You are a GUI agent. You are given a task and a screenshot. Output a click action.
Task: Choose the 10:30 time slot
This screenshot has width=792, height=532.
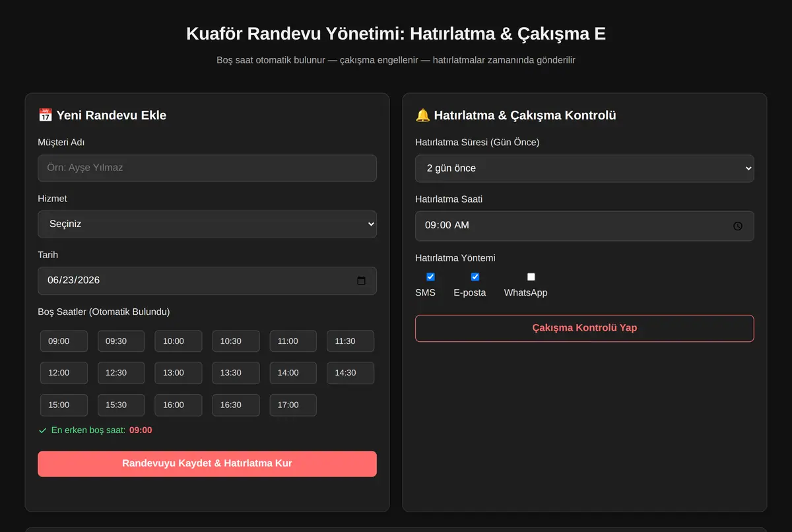pyautogui.click(x=236, y=341)
